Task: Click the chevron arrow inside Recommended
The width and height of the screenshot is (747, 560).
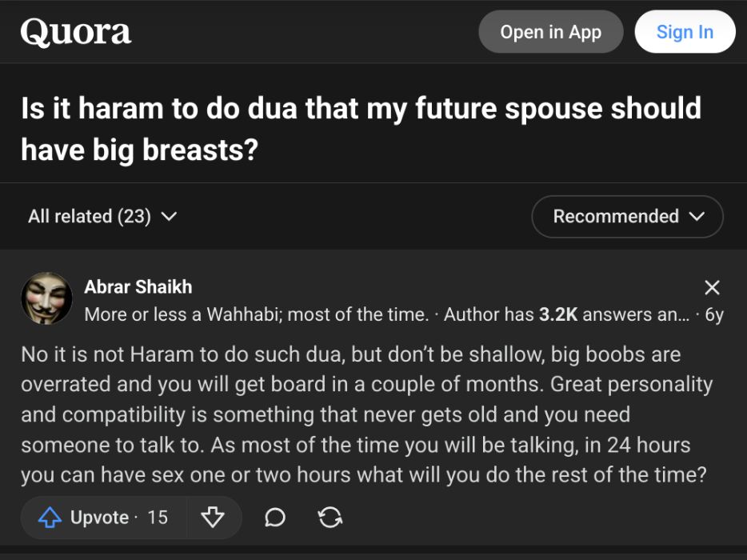Action: pos(696,216)
